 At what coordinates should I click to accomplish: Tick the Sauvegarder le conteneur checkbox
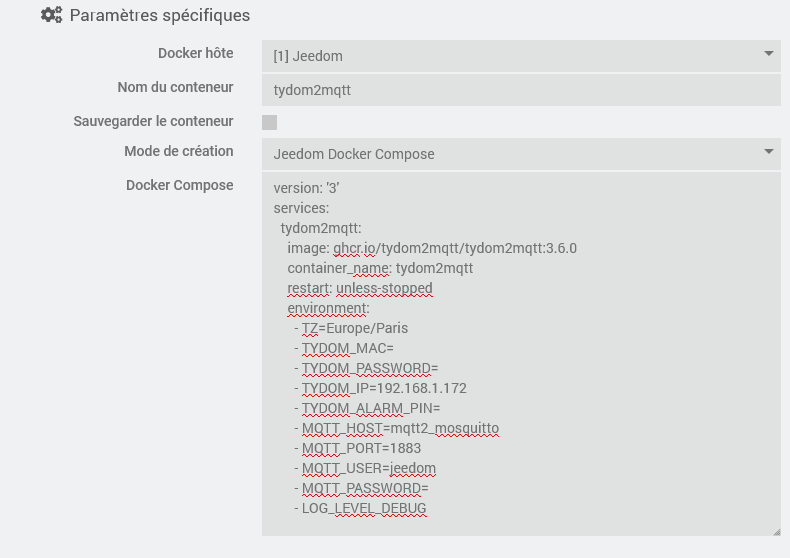pyautogui.click(x=270, y=122)
